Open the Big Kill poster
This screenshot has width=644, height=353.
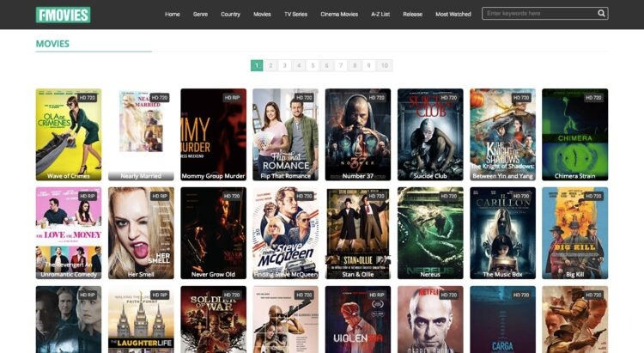tap(575, 233)
